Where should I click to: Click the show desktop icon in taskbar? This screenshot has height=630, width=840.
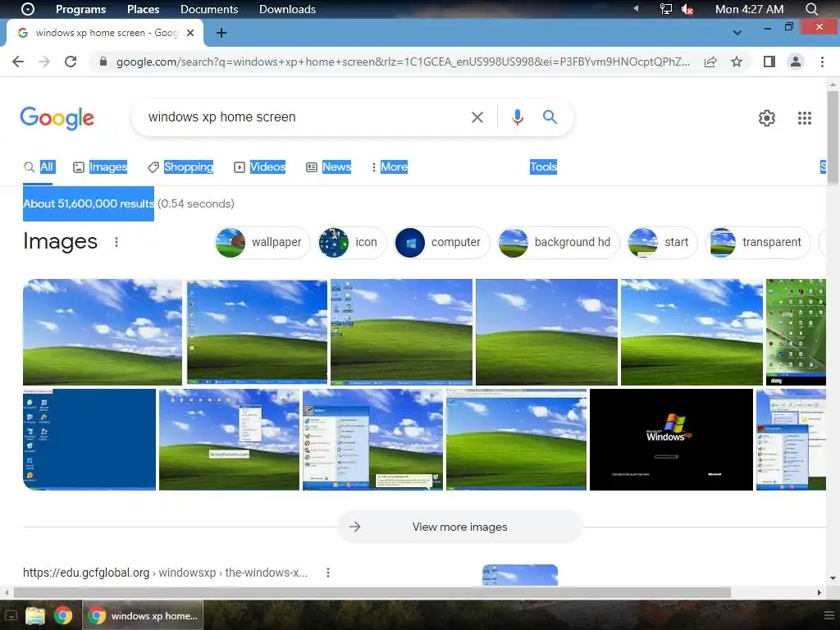point(11,615)
